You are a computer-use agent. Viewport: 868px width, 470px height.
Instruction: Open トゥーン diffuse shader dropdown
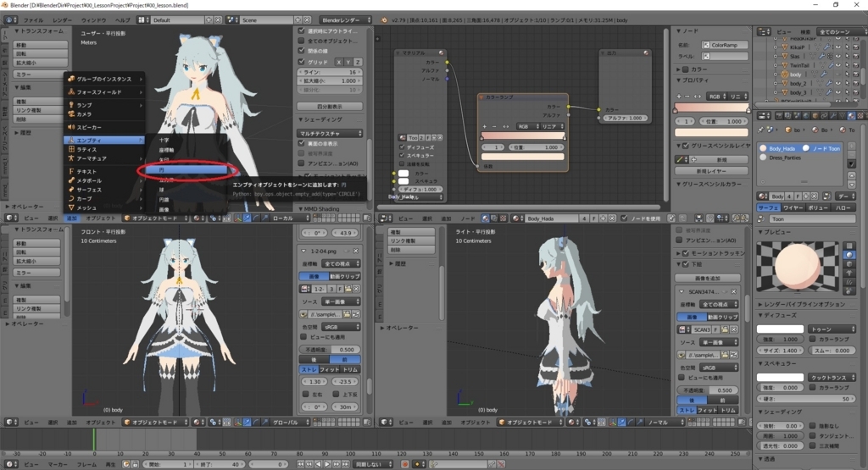[x=832, y=329]
